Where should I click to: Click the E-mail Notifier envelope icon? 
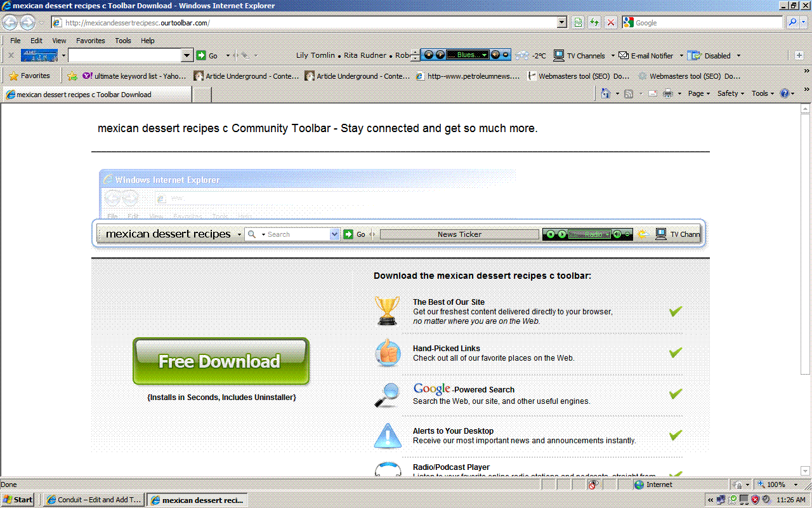624,56
